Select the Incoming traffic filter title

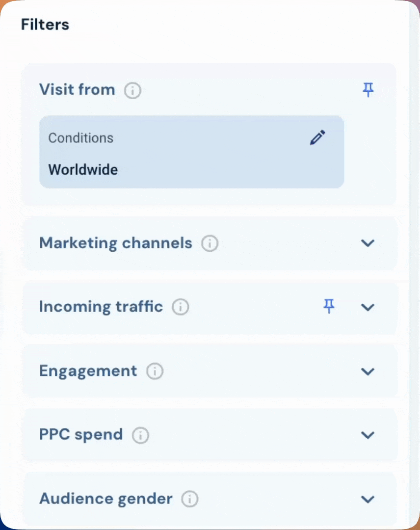click(x=101, y=307)
